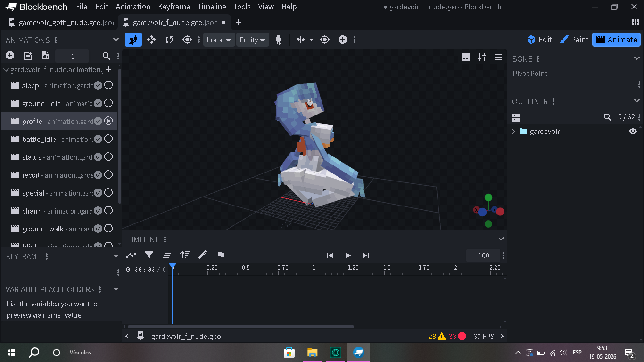Open the Local transform space dropdown
Image resolution: width=644 pixels, height=362 pixels.
pyautogui.click(x=219, y=40)
